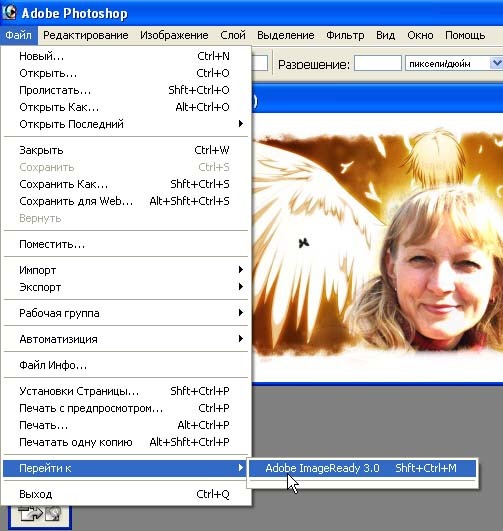Click the Файл Инфо... menu entry
This screenshot has width=503, height=531.
pos(126,365)
